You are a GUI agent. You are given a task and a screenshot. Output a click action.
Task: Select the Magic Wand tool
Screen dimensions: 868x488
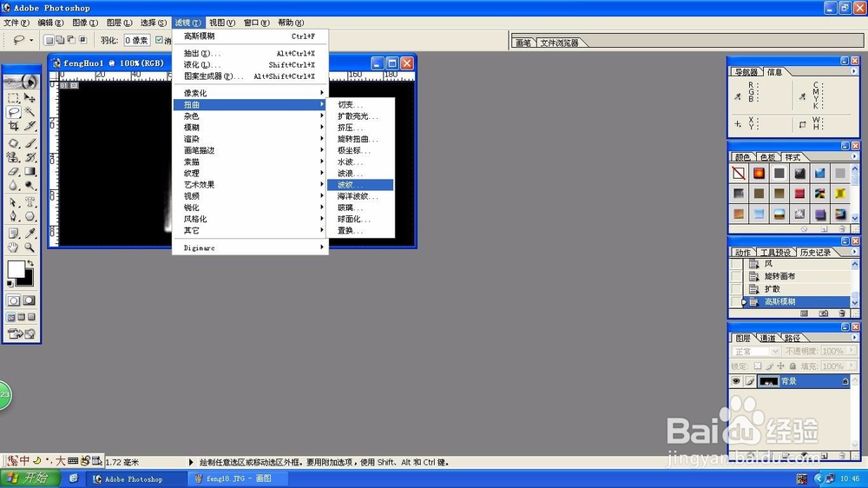point(30,112)
